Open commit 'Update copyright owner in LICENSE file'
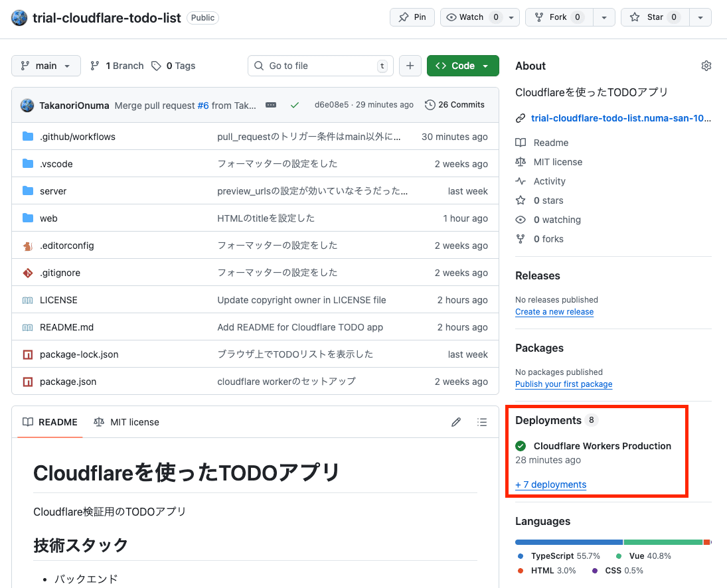The image size is (727, 588). pyautogui.click(x=301, y=300)
